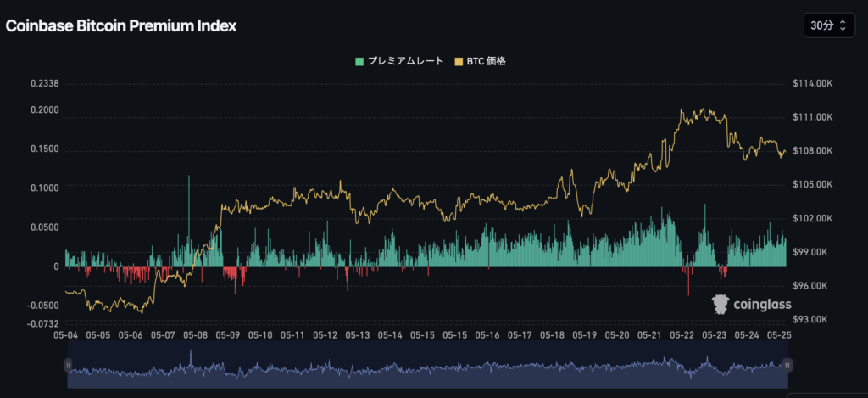Click the $102.00K price axis label

click(x=812, y=218)
